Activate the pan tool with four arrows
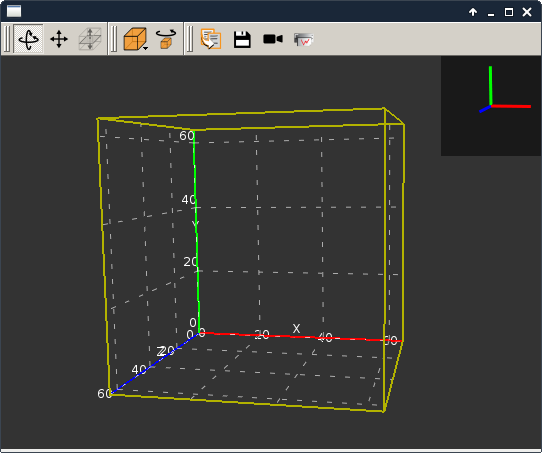The width and height of the screenshot is (542, 453). (x=59, y=39)
